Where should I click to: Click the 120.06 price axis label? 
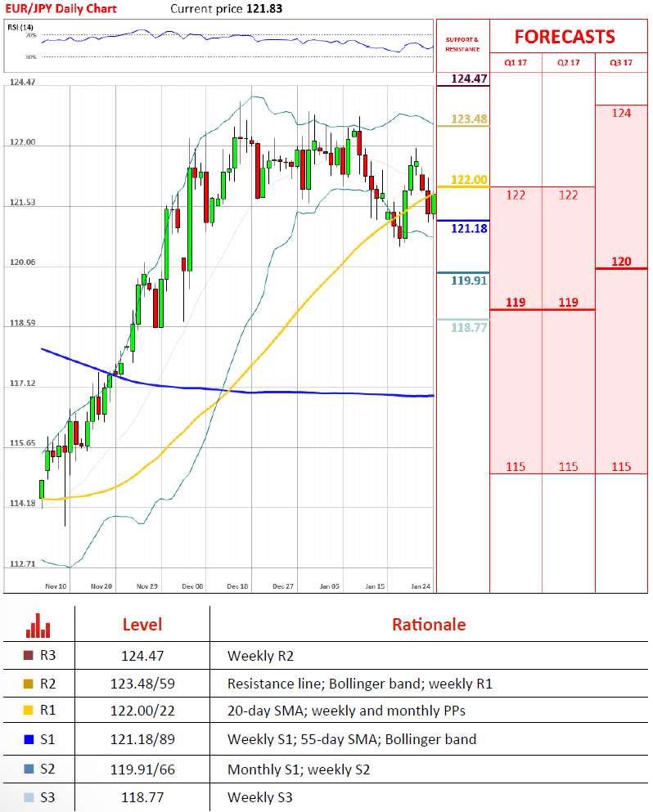point(23,262)
